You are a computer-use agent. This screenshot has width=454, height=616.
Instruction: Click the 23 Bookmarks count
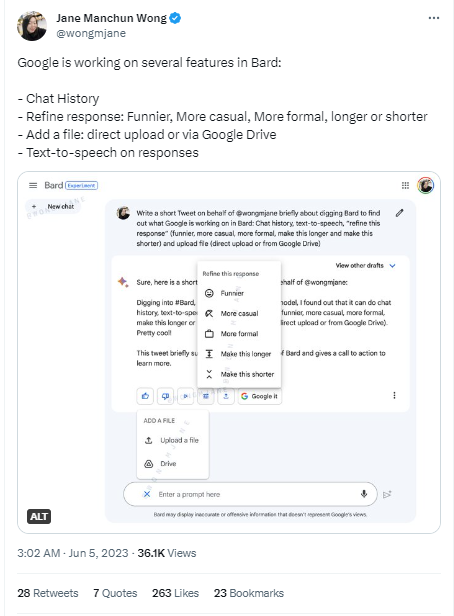(x=249, y=593)
